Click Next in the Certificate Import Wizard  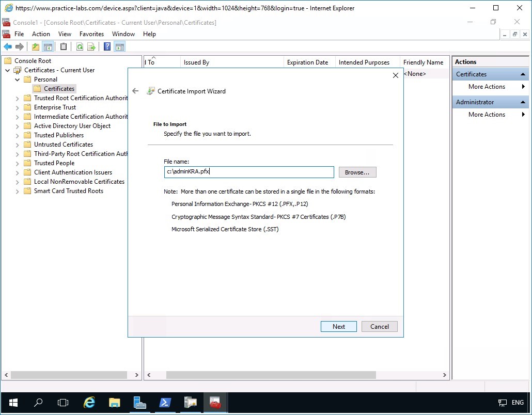point(338,326)
